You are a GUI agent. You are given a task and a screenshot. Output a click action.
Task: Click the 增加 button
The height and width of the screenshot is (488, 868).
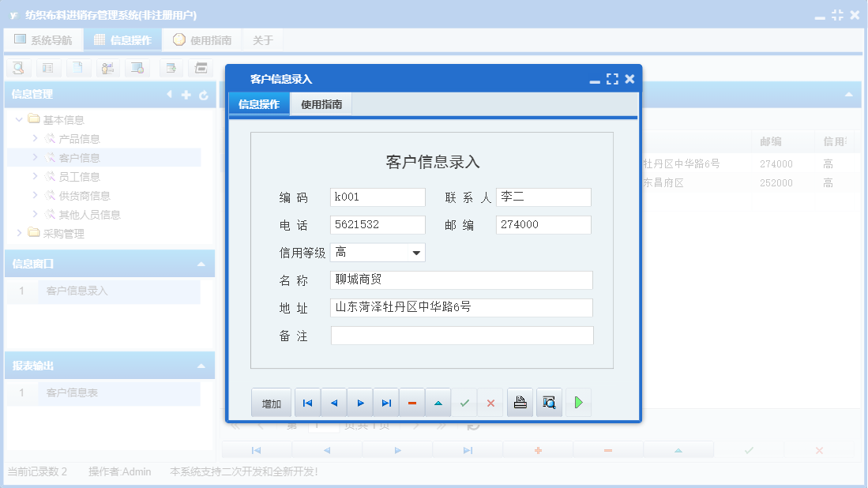pos(271,402)
